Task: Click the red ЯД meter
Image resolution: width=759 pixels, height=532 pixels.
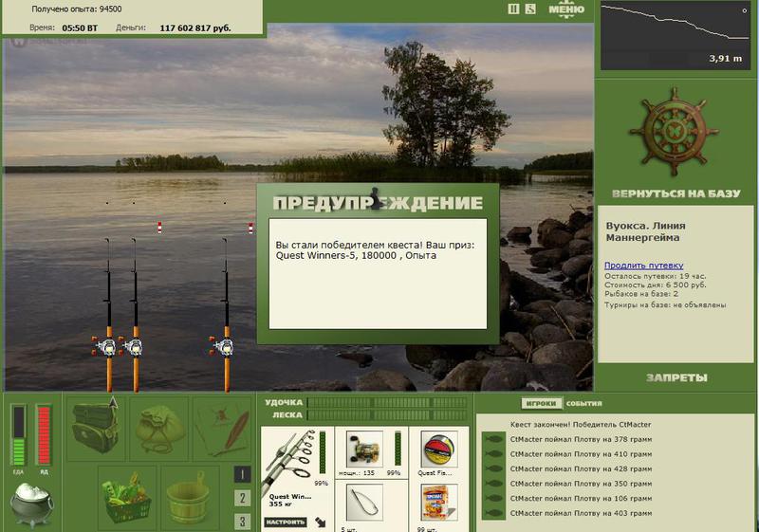Action: coord(44,436)
